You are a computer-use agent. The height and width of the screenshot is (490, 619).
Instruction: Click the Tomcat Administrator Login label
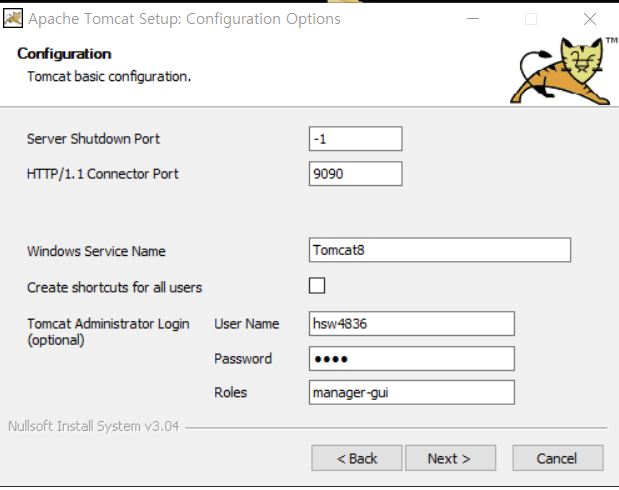pyautogui.click(x=108, y=332)
